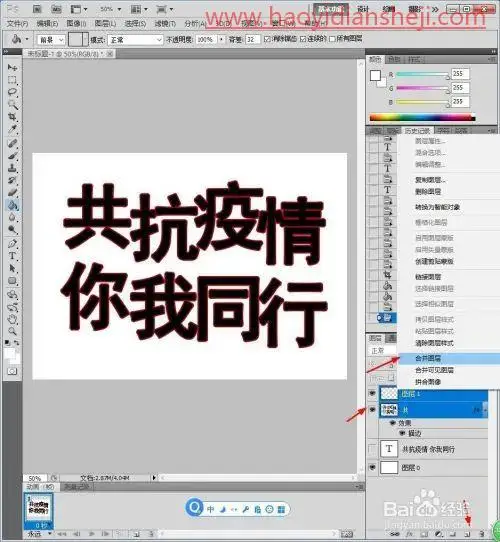The height and width of the screenshot is (542, 500).
Task: Toggle the 所有图层 all layers checkbox
Action: click(x=333, y=39)
